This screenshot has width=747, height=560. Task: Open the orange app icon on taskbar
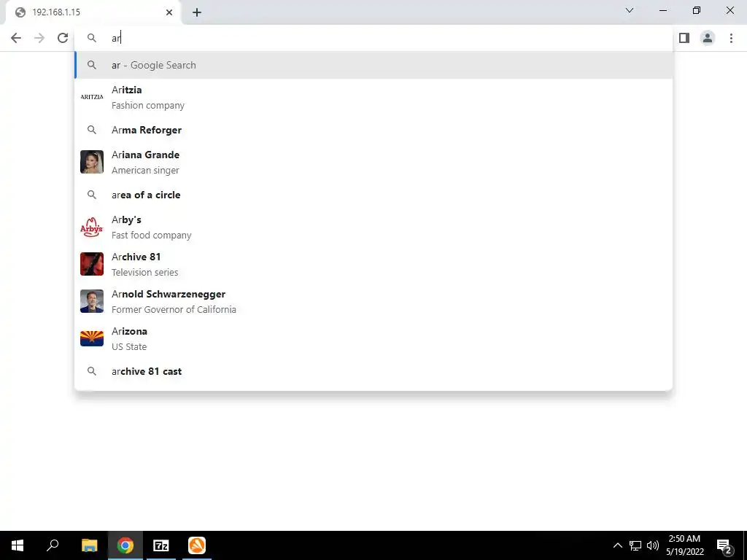pyautogui.click(x=197, y=545)
